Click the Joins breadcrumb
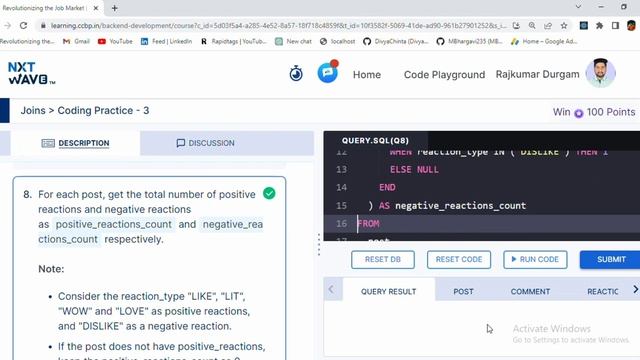This screenshot has height=360, width=640. click(33, 111)
